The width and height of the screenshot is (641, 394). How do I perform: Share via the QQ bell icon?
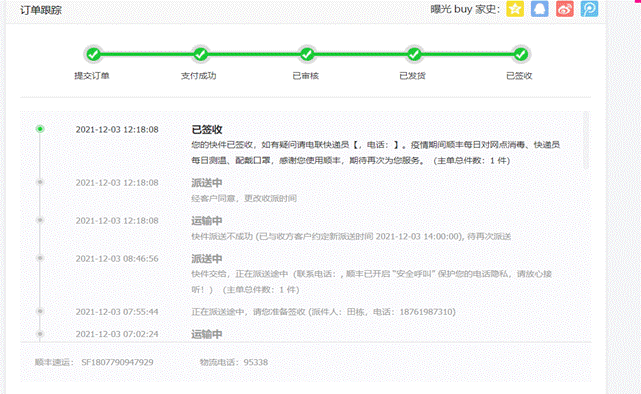[540, 9]
